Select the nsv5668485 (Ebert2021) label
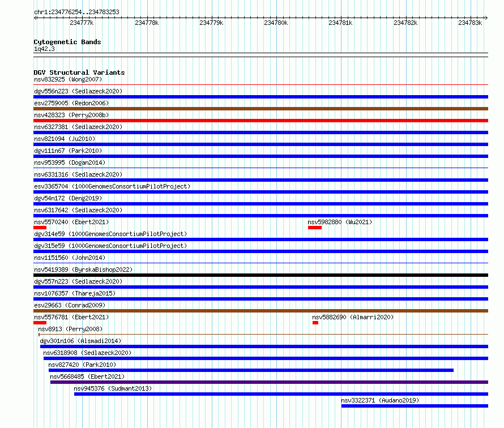The height and width of the screenshot is (428, 504). tap(87, 376)
